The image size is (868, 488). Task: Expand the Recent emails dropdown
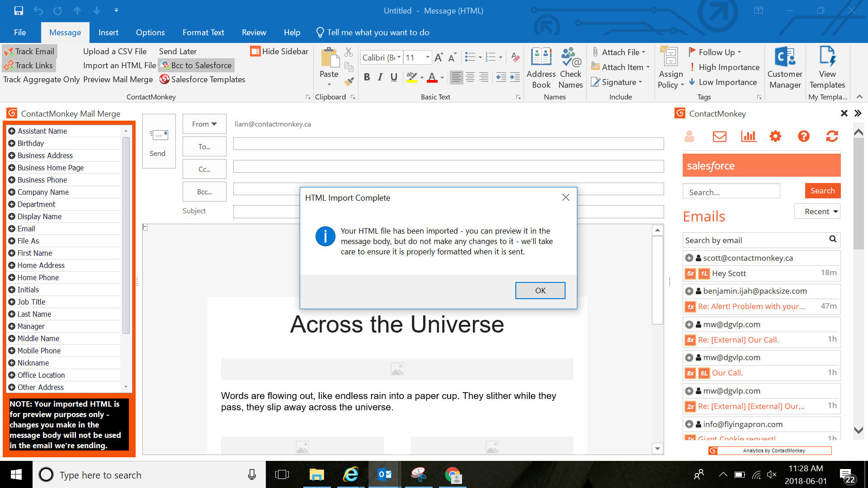tap(819, 211)
